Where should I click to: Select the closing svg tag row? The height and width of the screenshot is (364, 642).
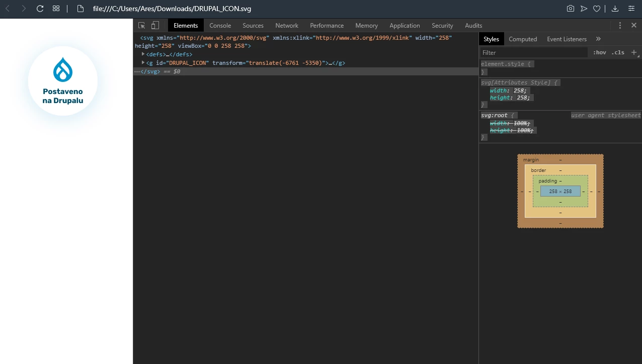[306, 71]
